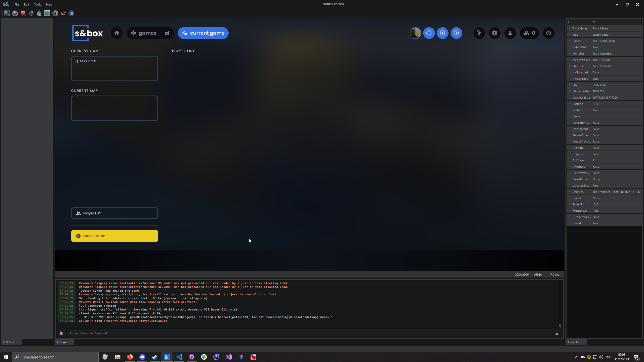Expand the StatusBar property row
The height and width of the screenshot is (362, 644).
point(569,66)
